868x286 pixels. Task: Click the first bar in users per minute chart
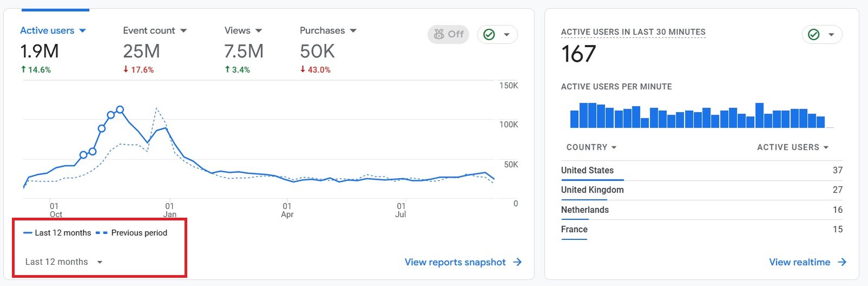pos(575,118)
